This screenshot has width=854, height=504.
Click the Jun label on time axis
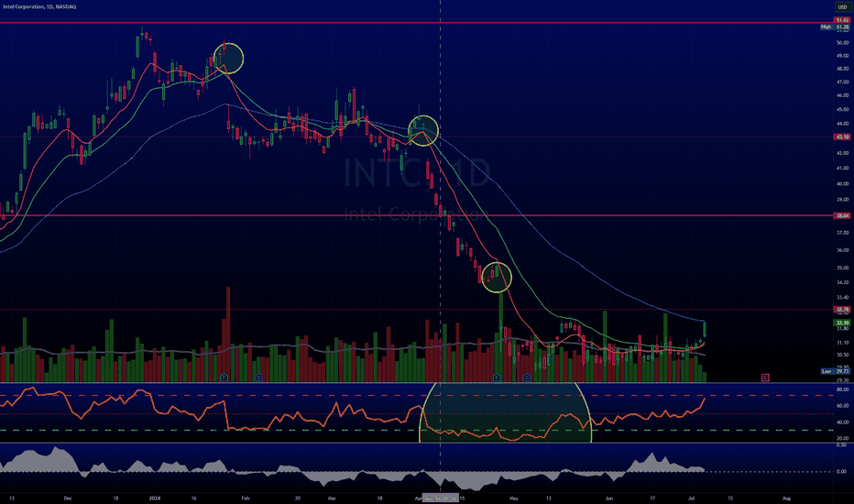(609, 498)
